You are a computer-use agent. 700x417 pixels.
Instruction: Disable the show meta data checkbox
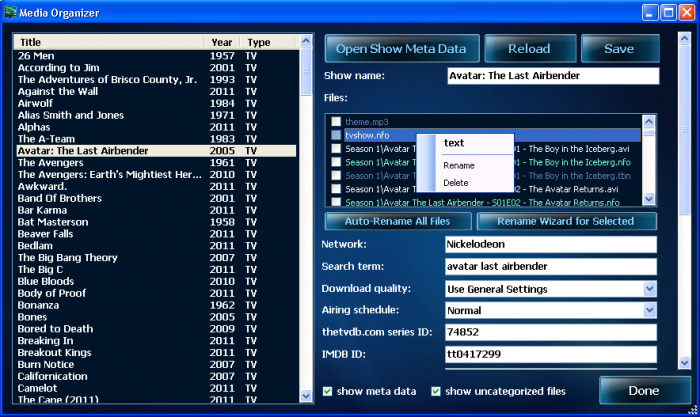point(327,392)
